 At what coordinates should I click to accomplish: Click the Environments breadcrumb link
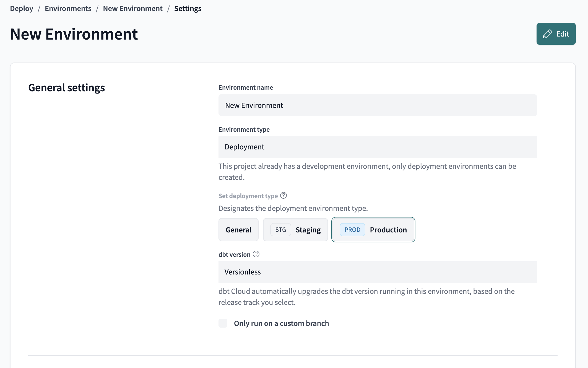point(68,8)
